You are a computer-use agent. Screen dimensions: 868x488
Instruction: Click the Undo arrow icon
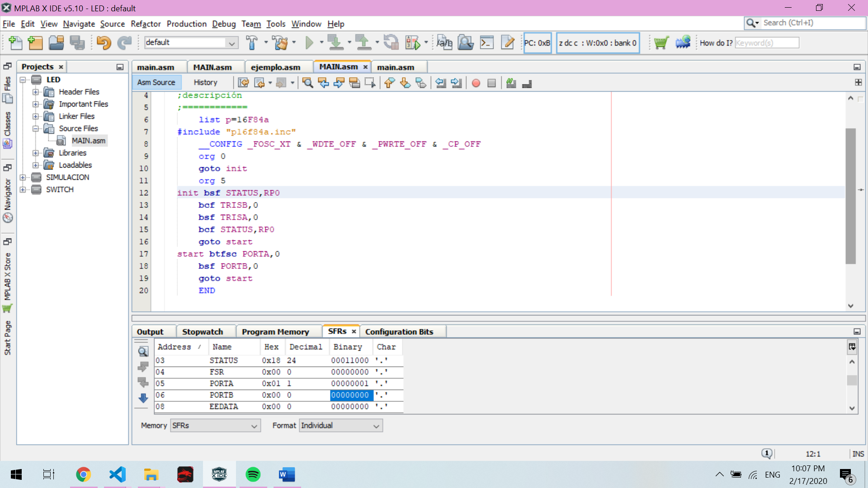(x=104, y=43)
